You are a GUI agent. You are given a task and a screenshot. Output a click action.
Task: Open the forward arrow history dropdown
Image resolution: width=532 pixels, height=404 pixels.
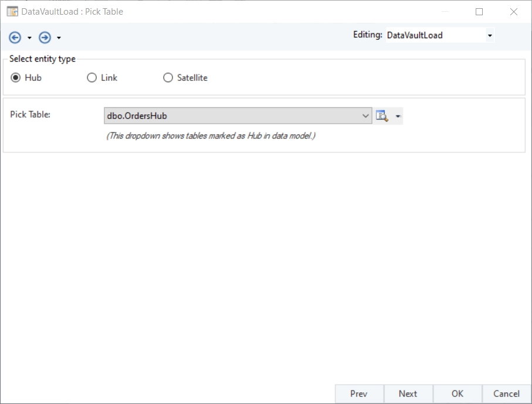(x=59, y=38)
